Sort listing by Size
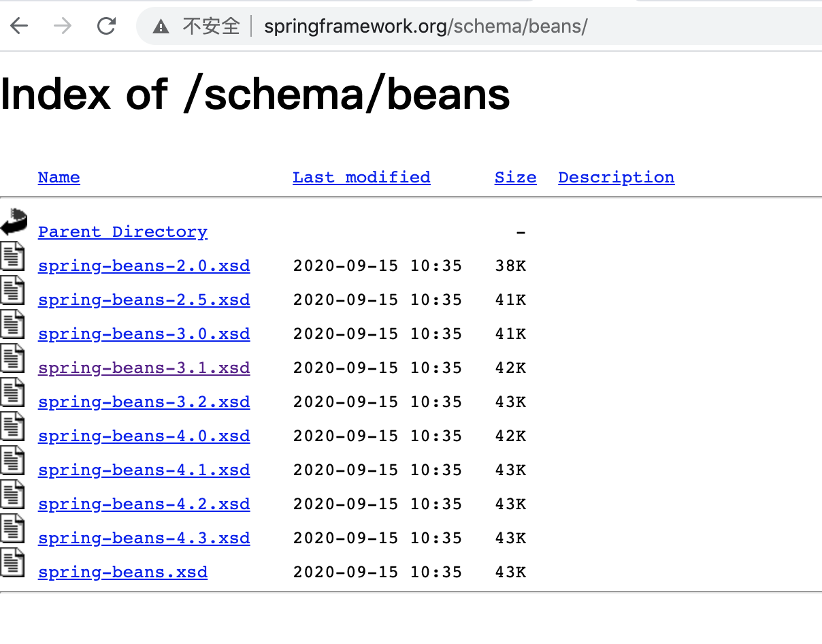Image resolution: width=822 pixels, height=644 pixels. (515, 177)
